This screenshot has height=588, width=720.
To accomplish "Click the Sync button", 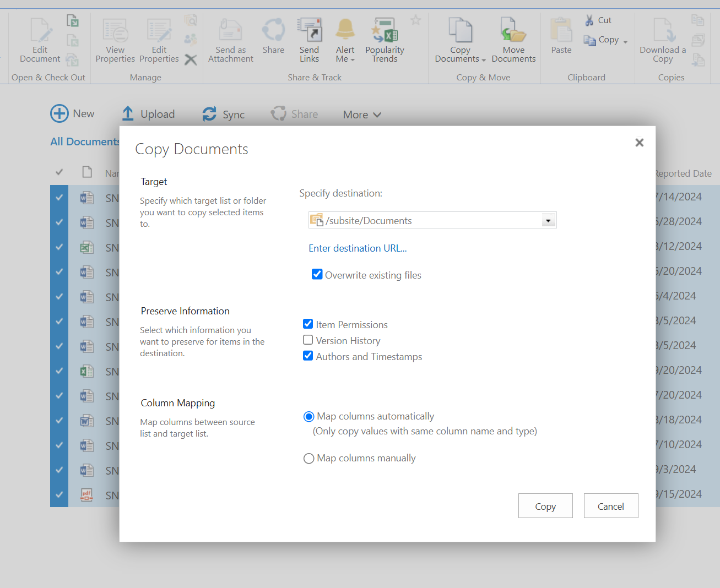I will tap(224, 115).
